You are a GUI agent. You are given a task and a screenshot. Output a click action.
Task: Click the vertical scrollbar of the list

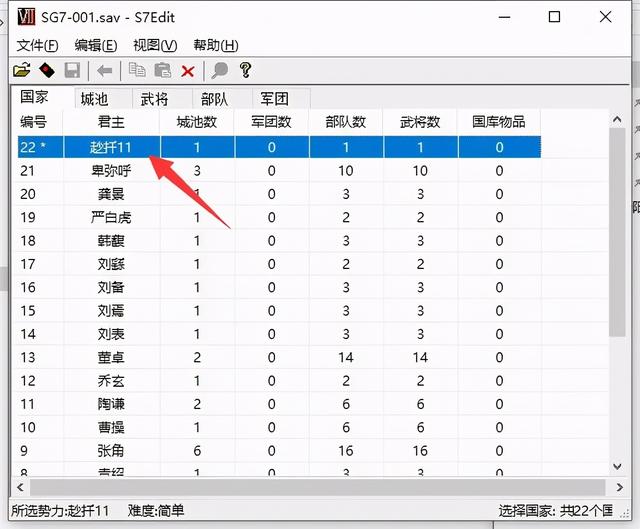[x=617, y=300]
